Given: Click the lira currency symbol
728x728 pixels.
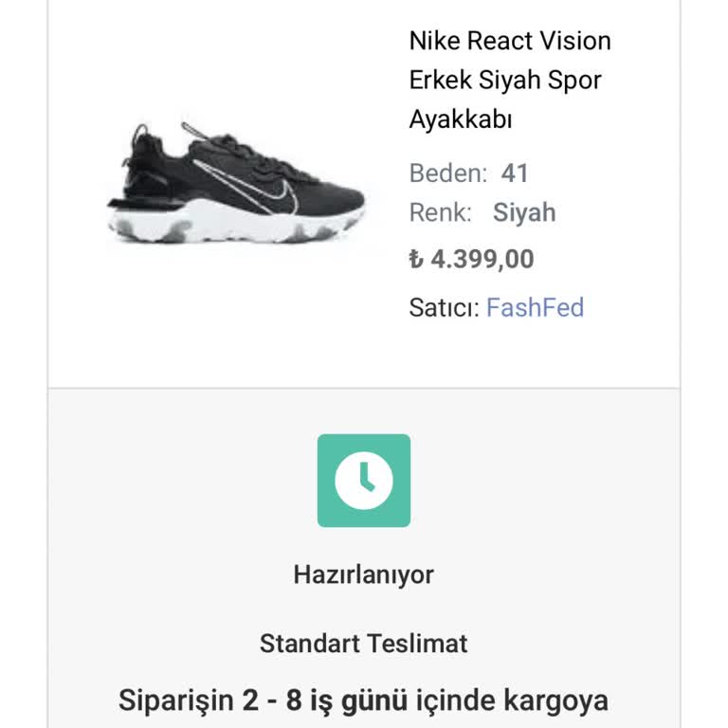Looking at the screenshot, I should [415, 259].
